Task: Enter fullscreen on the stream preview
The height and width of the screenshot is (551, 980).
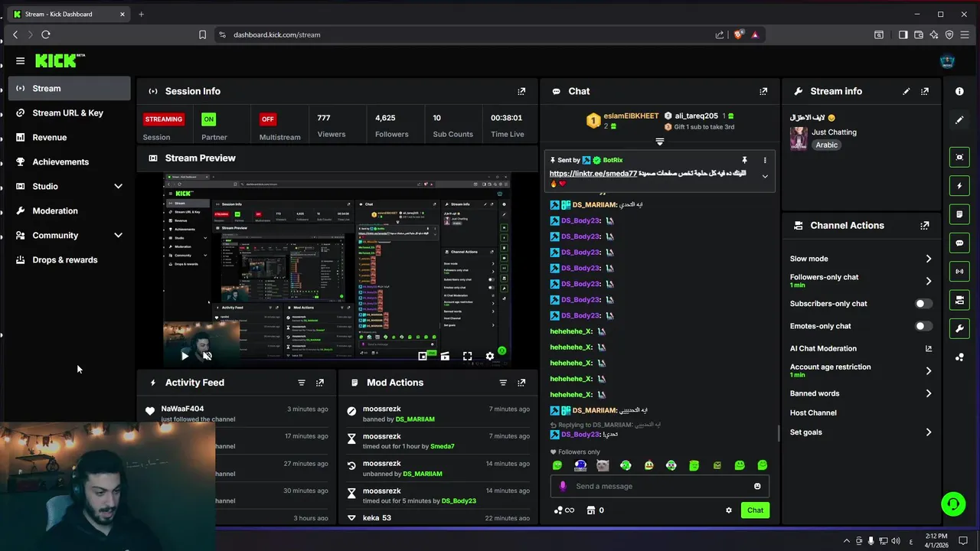Action: click(467, 356)
